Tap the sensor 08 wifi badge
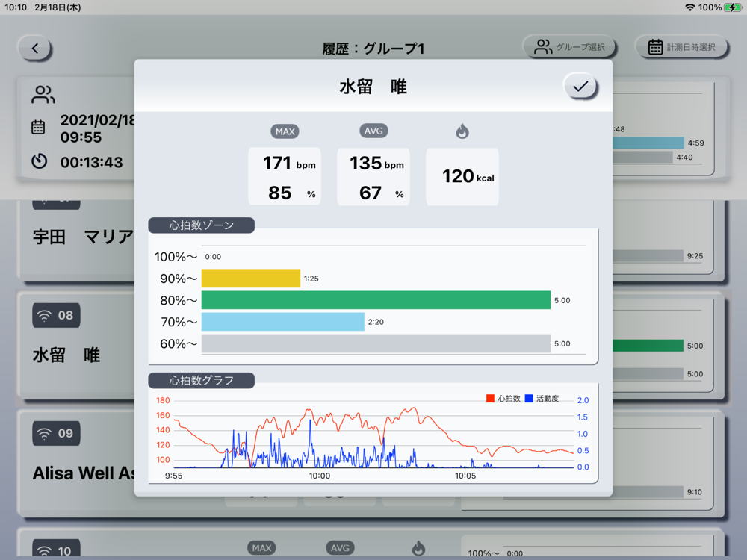747x560 pixels. click(x=56, y=315)
